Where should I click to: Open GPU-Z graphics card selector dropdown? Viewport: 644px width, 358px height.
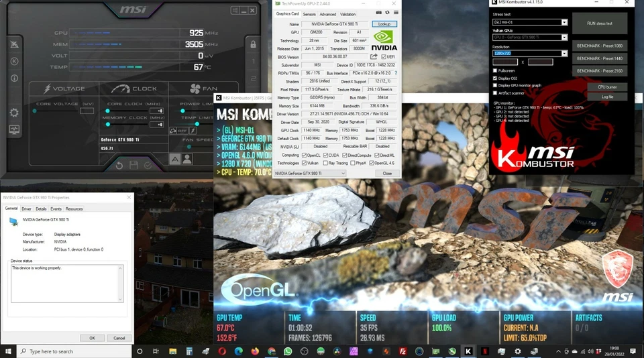click(x=310, y=173)
